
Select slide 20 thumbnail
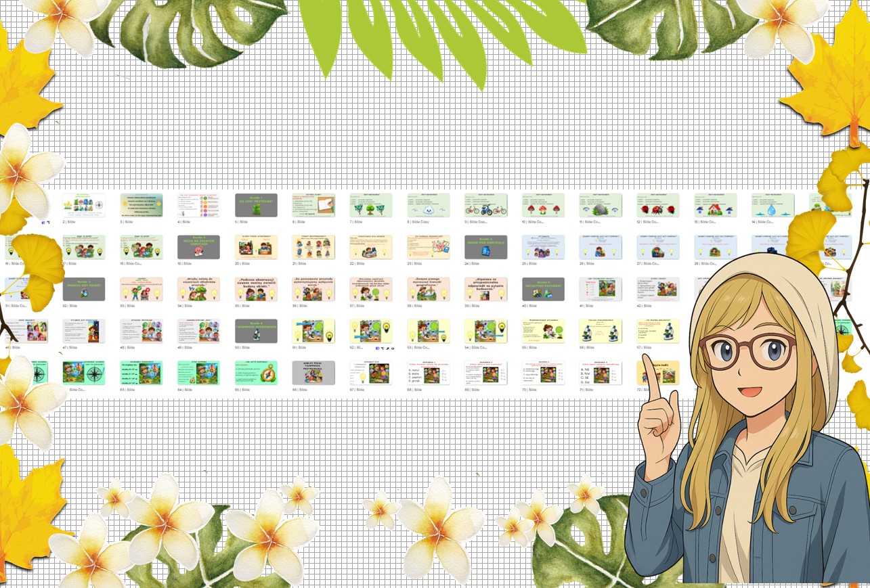256,247
